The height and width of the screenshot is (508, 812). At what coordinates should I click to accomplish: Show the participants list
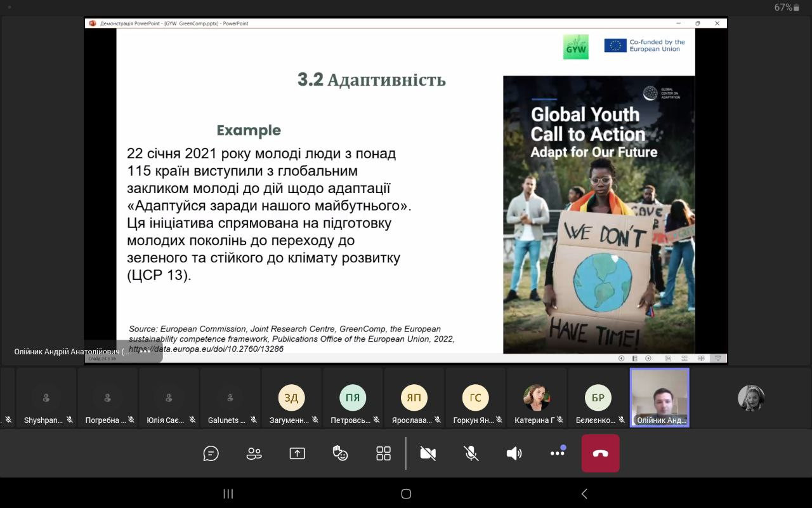coord(254,453)
